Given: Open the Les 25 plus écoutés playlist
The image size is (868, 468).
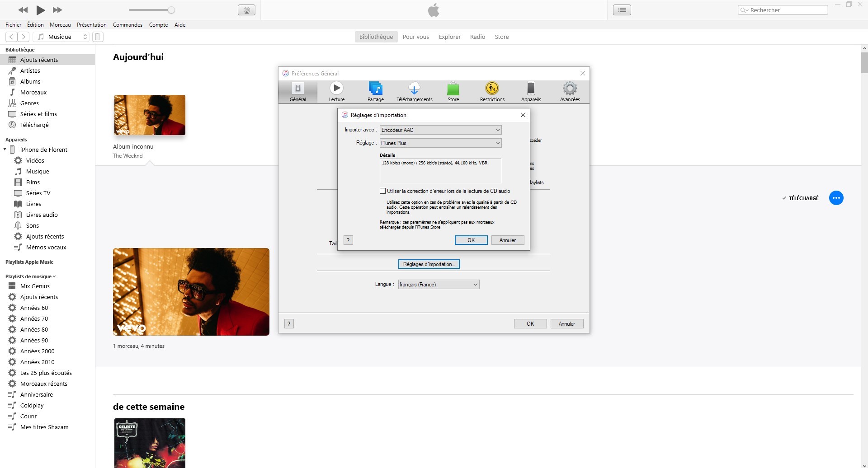Looking at the screenshot, I should (47, 373).
